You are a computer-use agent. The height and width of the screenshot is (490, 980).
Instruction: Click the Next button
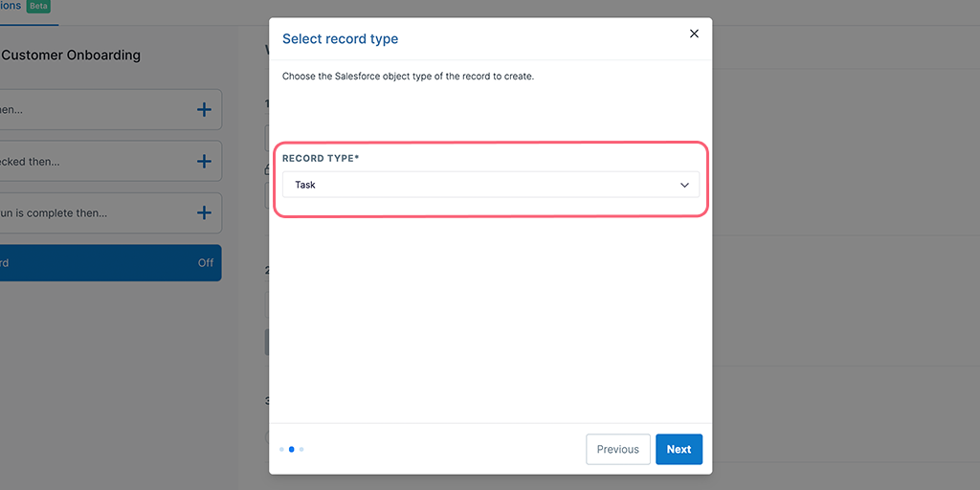[679, 450]
